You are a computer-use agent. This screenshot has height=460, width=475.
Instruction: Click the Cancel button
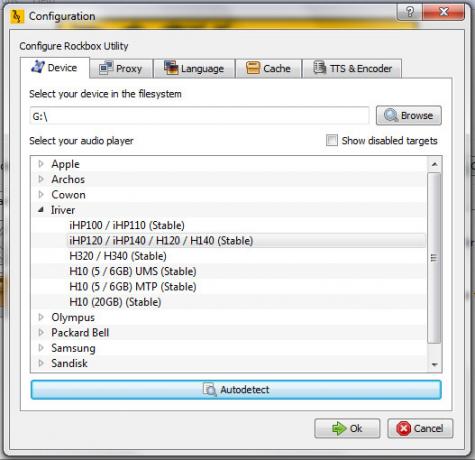(420, 428)
